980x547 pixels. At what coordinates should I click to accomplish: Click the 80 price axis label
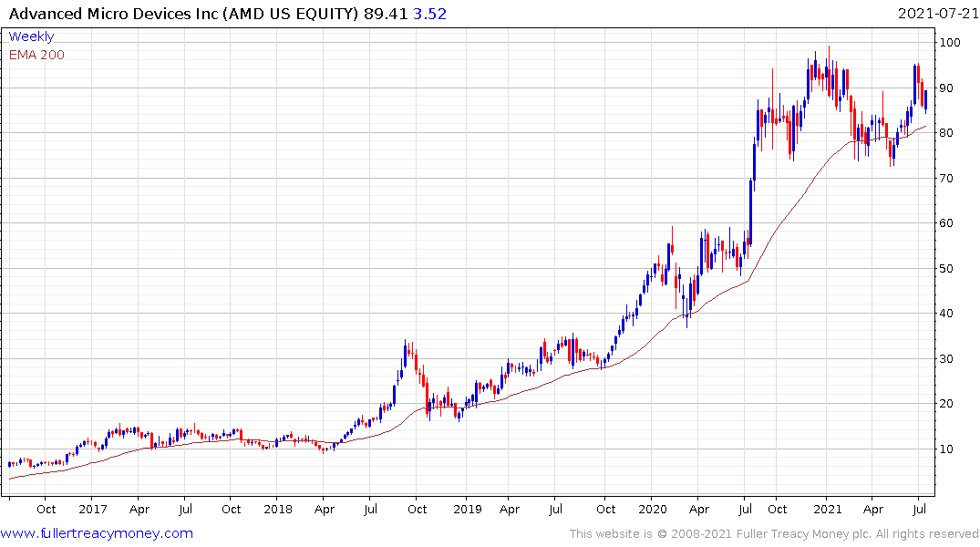click(x=946, y=133)
